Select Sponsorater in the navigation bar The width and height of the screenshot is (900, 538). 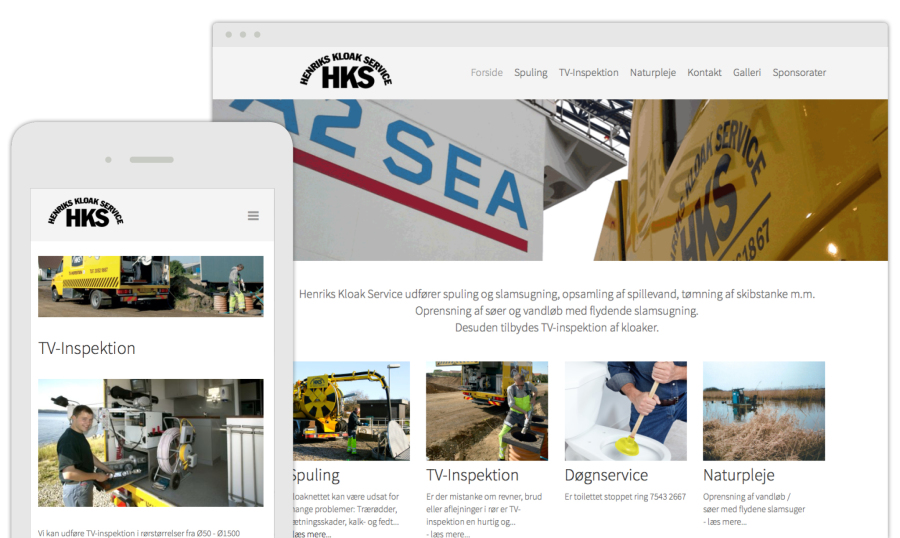click(799, 73)
